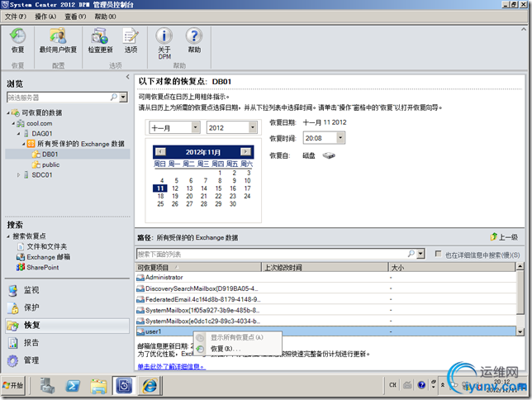
Task: Open Management (管理) workspace gear icon
Action: (13, 360)
